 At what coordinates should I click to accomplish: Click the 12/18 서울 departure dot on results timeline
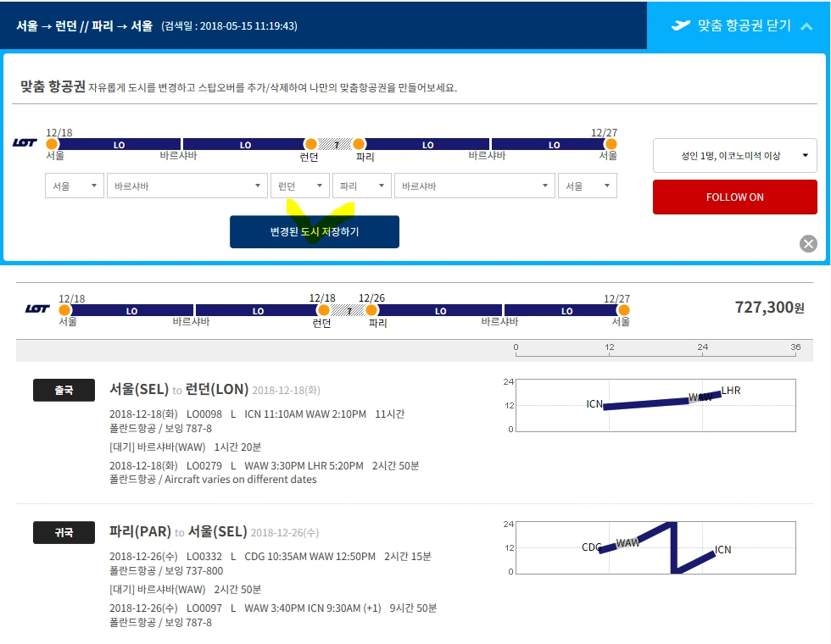point(64,311)
